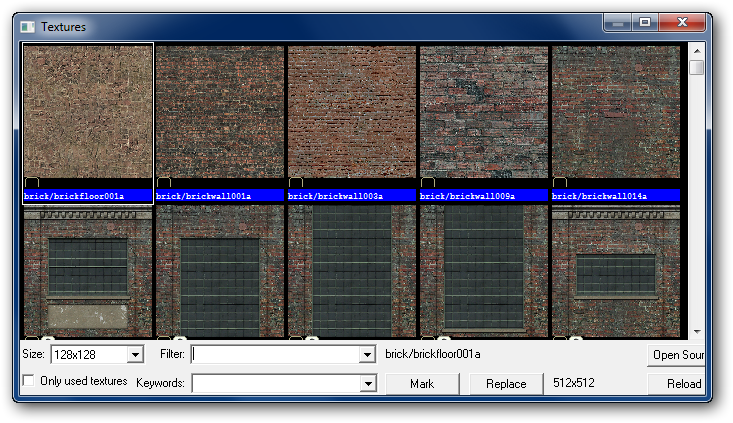Image resolution: width=733 pixels, height=423 pixels.
Task: Click the scrollbar down arrow
Action: click(696, 332)
